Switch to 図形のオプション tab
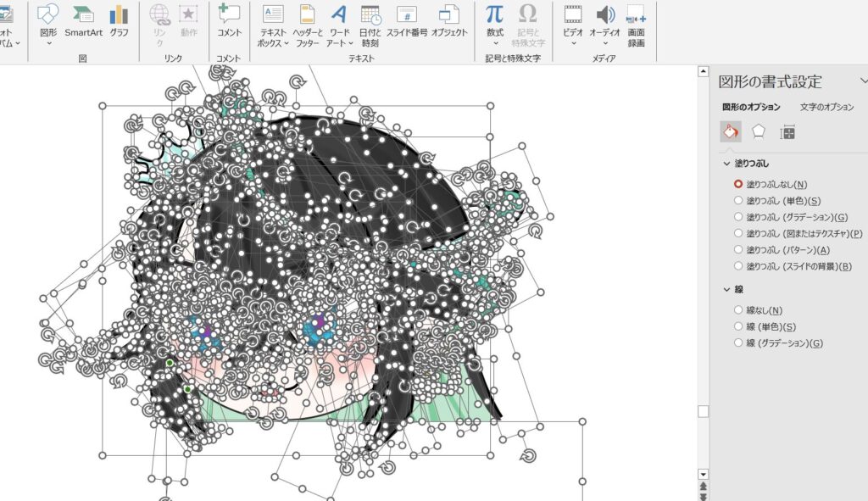This screenshot has width=868, height=501. pyautogui.click(x=751, y=108)
